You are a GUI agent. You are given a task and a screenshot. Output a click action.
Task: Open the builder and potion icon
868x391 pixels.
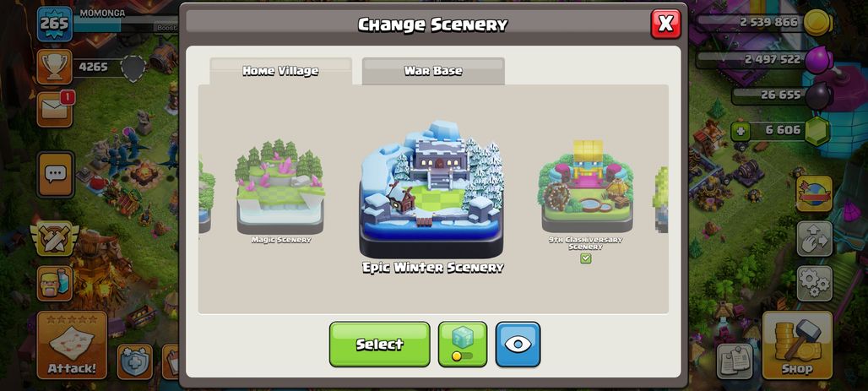point(56,283)
